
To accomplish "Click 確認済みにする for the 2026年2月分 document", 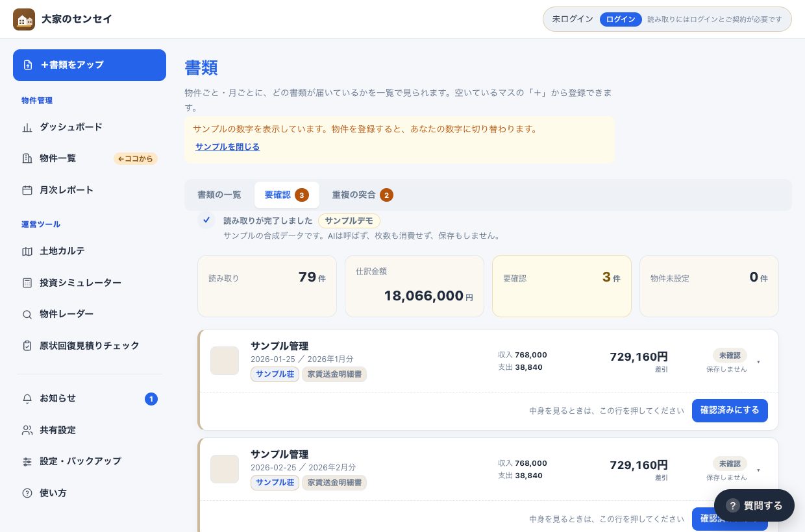I will coord(730,519).
